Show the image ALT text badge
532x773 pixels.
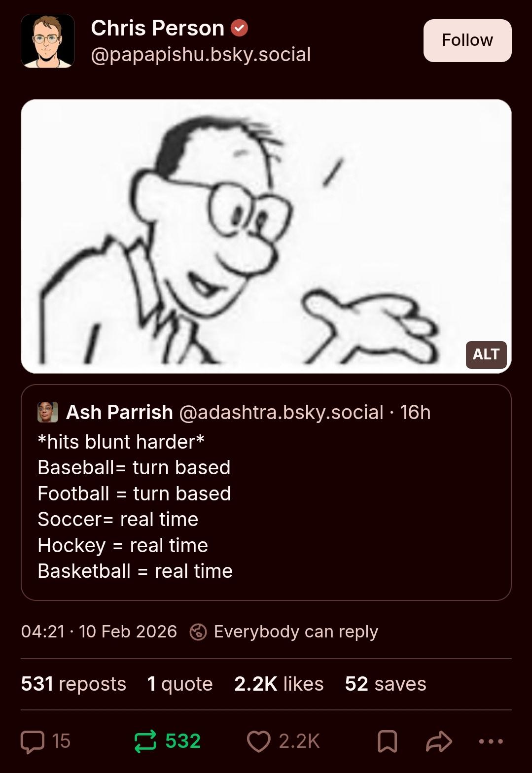(x=486, y=354)
